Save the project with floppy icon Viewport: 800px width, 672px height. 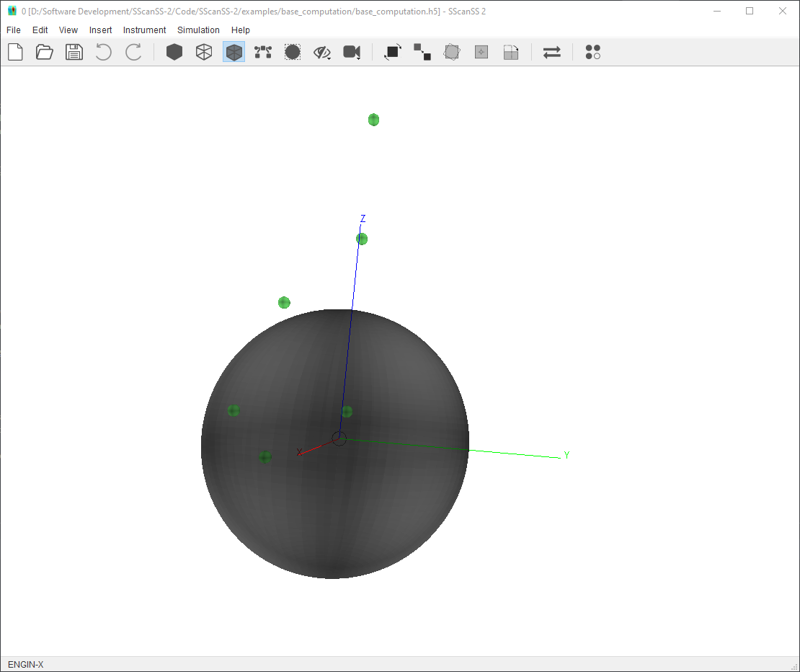(74, 52)
